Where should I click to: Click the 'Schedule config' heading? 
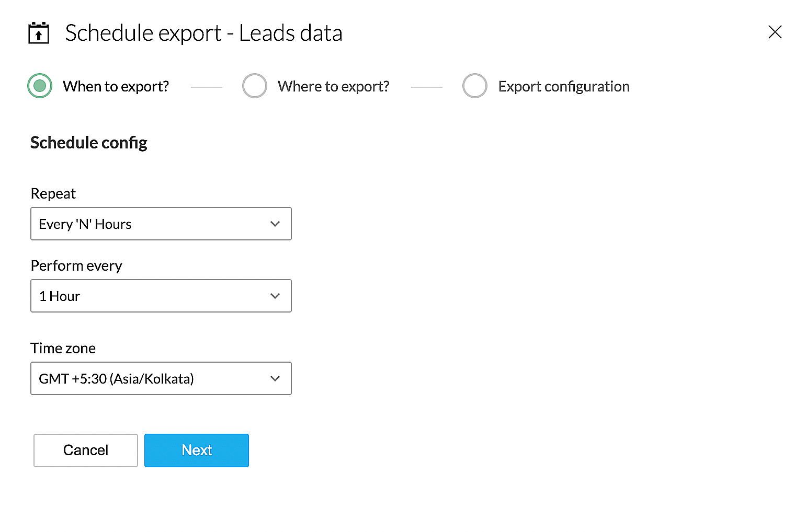(x=89, y=143)
